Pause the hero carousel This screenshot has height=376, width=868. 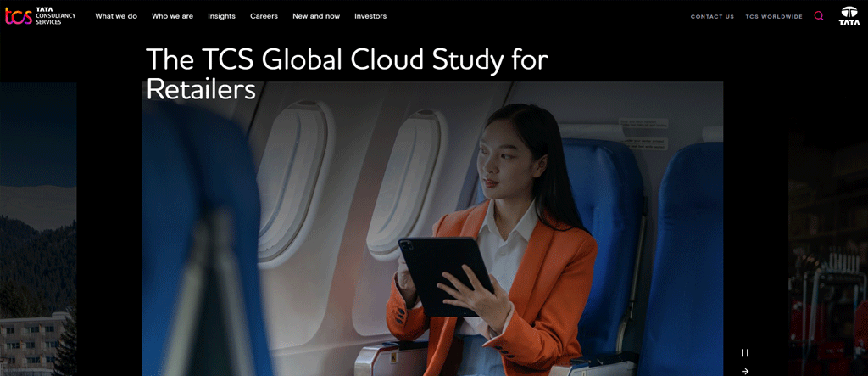click(745, 353)
